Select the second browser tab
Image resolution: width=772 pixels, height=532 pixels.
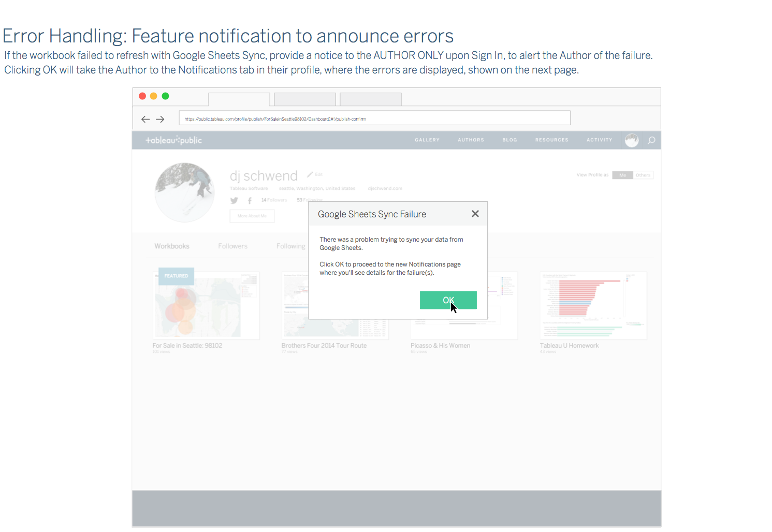tap(305, 99)
